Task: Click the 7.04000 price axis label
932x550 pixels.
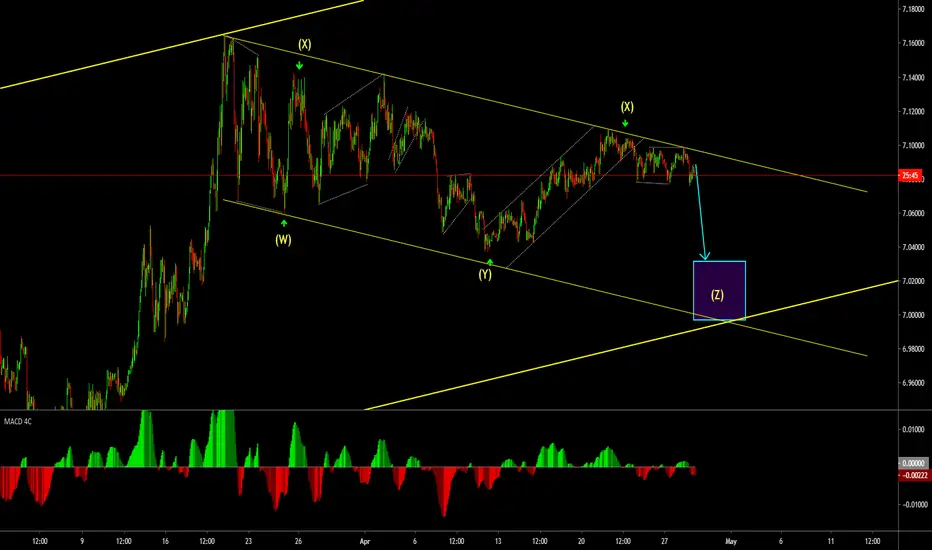Action: pyautogui.click(x=912, y=247)
